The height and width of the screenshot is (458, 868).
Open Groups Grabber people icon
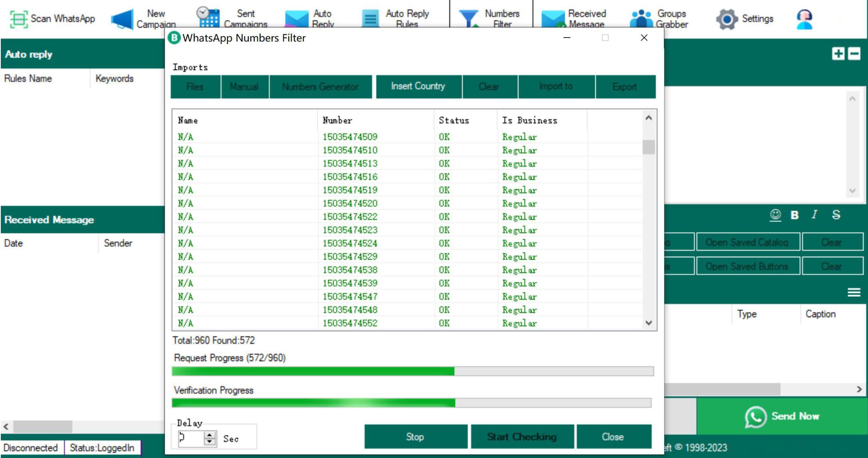point(642,18)
